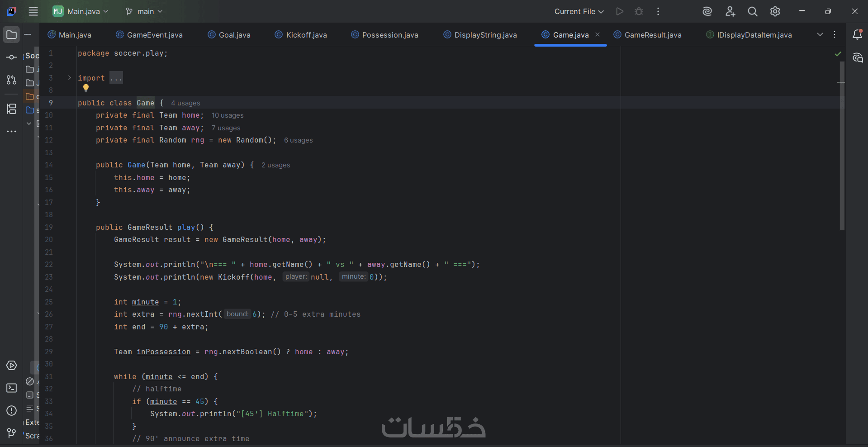The height and width of the screenshot is (447, 868).
Task: Open Search Everywhere magnifier
Action: click(753, 11)
